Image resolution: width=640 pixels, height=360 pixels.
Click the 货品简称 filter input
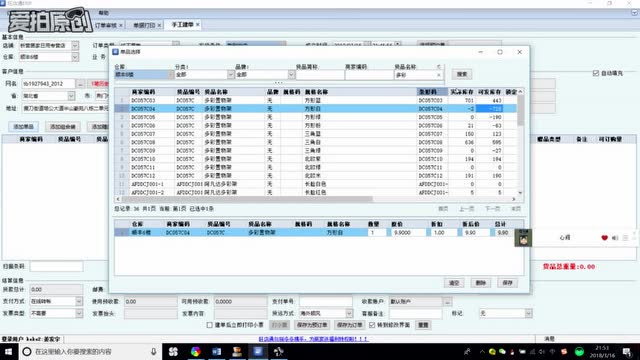pyautogui.click(x=320, y=75)
